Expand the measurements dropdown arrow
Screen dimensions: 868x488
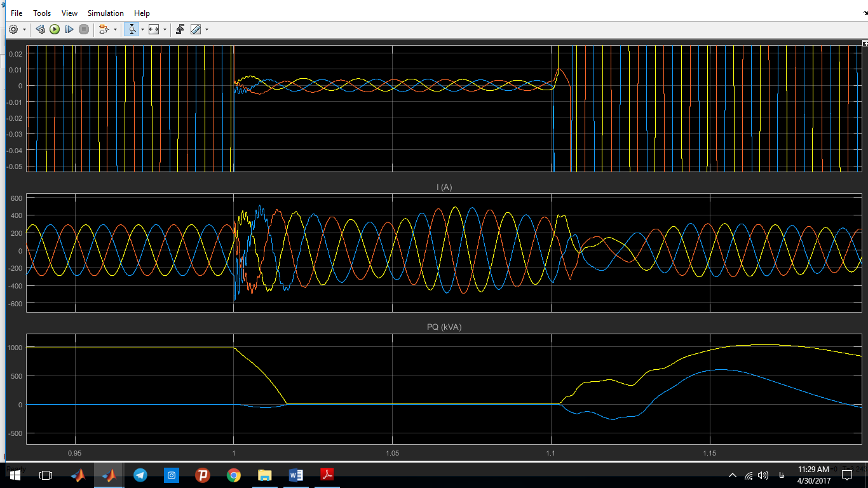pos(207,29)
